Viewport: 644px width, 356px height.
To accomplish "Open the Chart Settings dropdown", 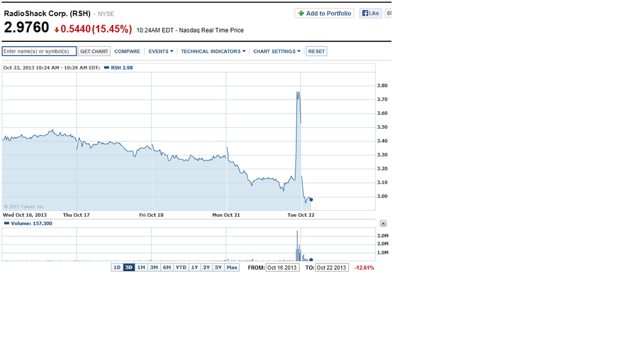I will click(x=277, y=51).
